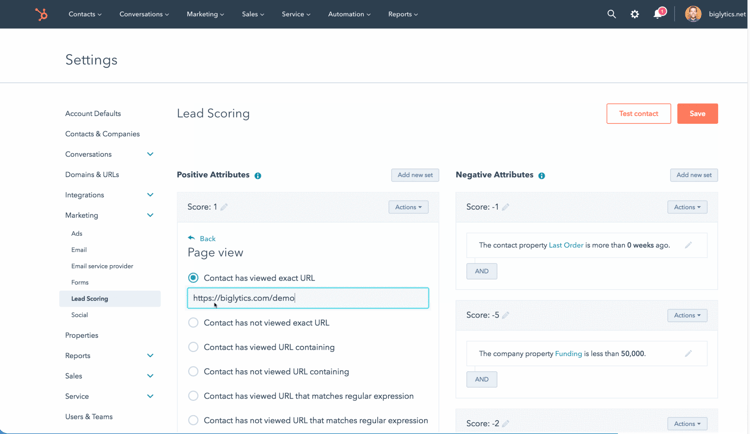Screen dimensions: 750x434
Task: Click Positive Attributes info icon
Action: [x=258, y=176]
